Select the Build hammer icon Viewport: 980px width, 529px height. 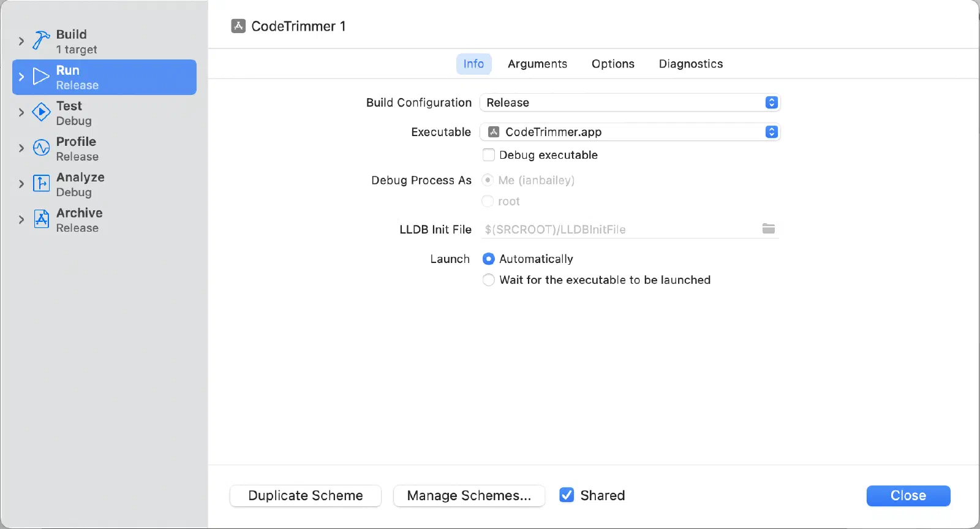(x=41, y=40)
